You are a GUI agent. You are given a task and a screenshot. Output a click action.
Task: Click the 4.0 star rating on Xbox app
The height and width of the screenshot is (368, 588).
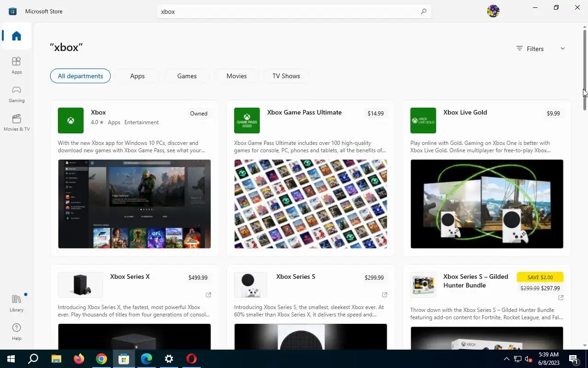tap(97, 122)
